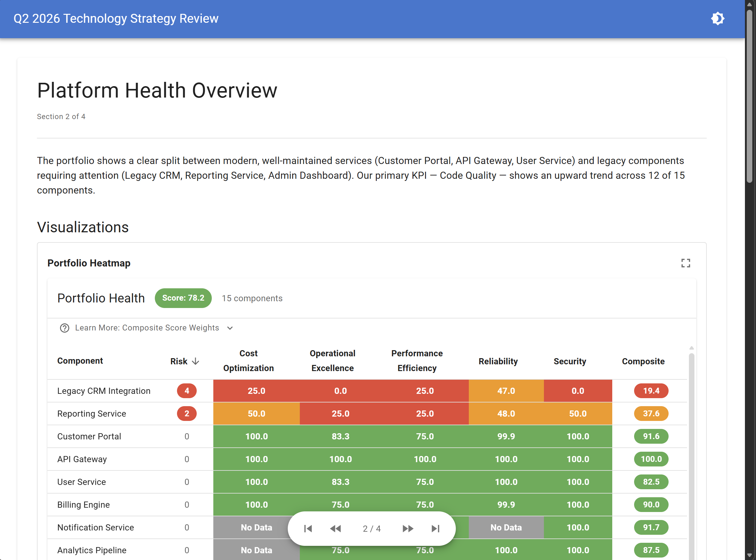Click Reporting Service's 50.0 Cost Optimization cell

256,414
